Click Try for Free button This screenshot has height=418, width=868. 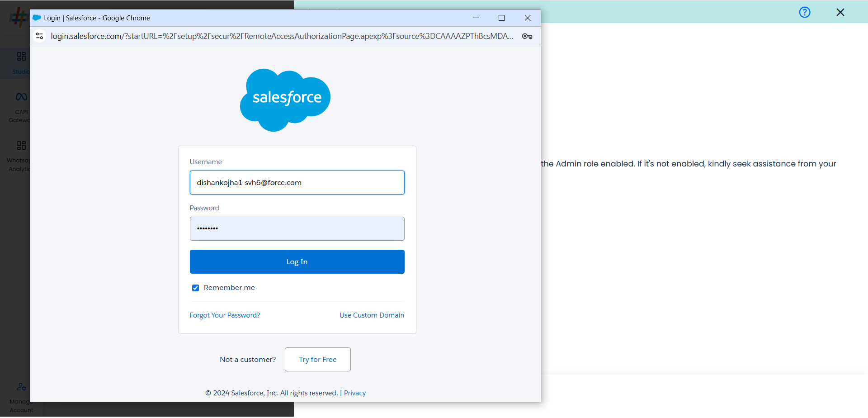point(318,360)
